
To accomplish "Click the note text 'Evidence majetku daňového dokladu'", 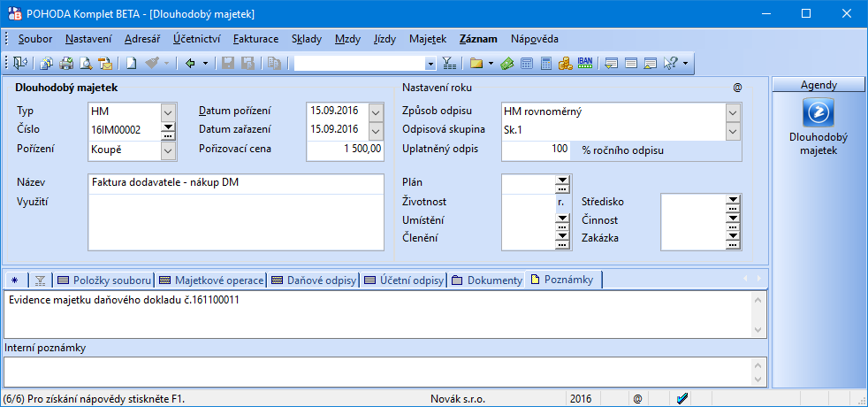I will (x=95, y=300).
